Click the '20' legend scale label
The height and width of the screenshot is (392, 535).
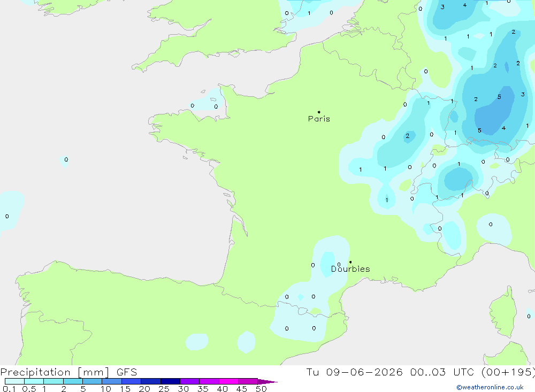pyautogui.click(x=144, y=389)
